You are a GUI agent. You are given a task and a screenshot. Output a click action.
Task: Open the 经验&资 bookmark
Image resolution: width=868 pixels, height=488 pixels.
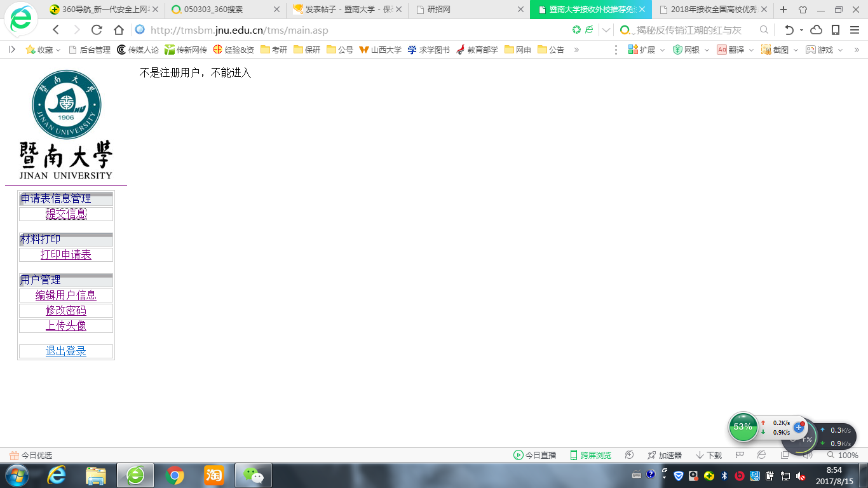click(x=234, y=50)
